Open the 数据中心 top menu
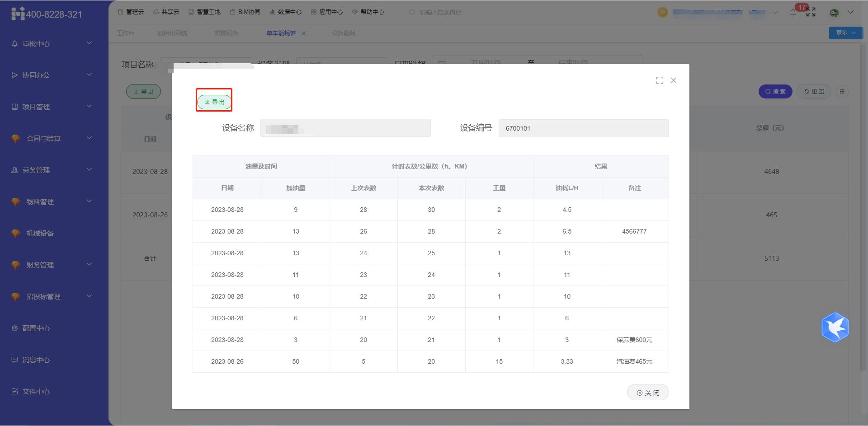The image size is (868, 426). click(x=285, y=12)
